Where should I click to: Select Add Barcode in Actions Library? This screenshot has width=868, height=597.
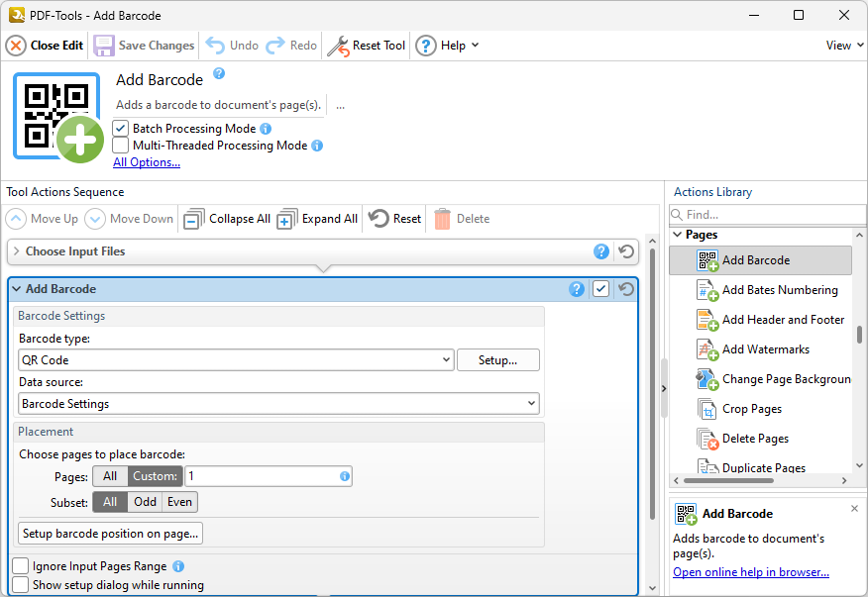[760, 260]
